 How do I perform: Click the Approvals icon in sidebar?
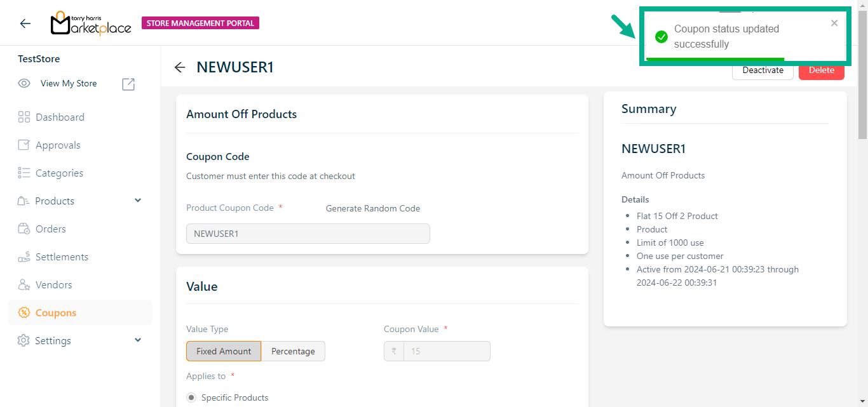coord(24,145)
